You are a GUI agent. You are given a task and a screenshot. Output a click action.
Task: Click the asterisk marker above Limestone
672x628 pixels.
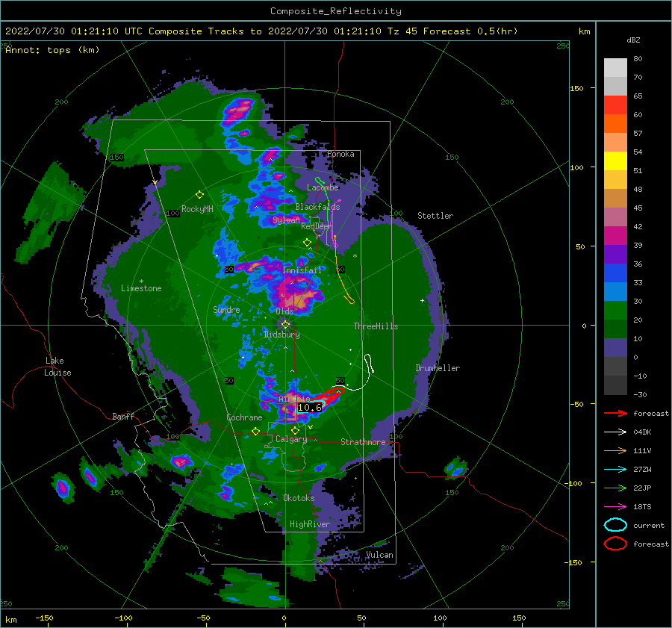coord(141,282)
